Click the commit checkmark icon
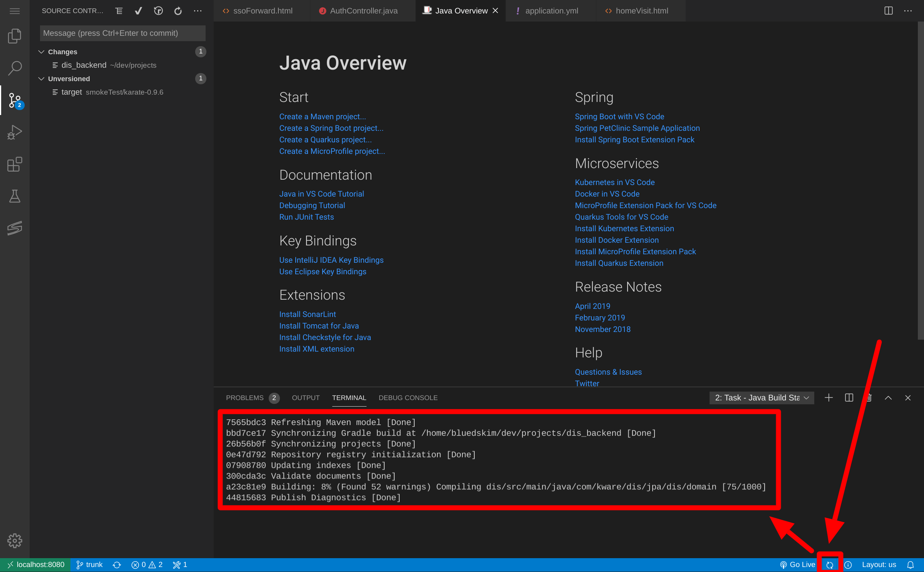This screenshot has width=924, height=572. click(139, 11)
